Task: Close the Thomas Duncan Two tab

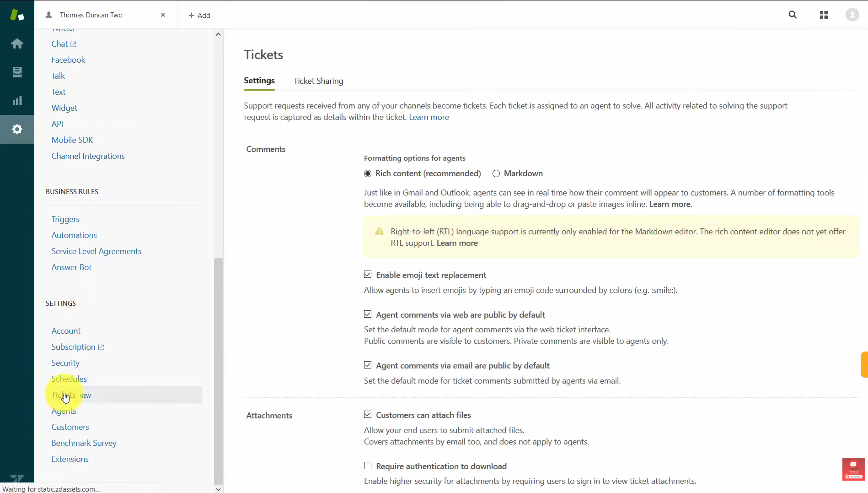Action: (x=163, y=15)
